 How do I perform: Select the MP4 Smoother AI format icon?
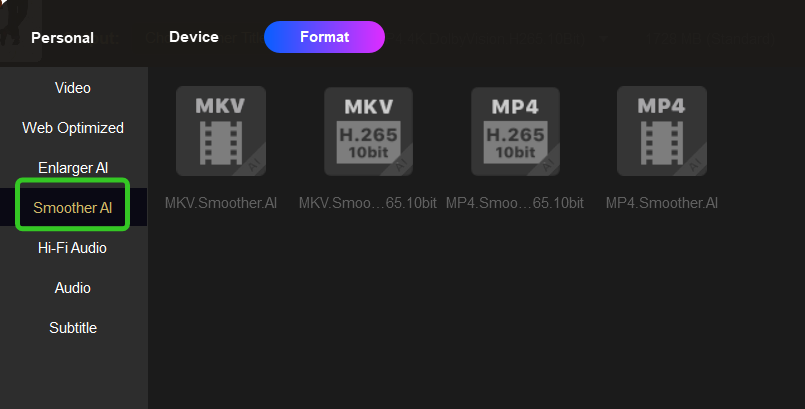(x=661, y=131)
